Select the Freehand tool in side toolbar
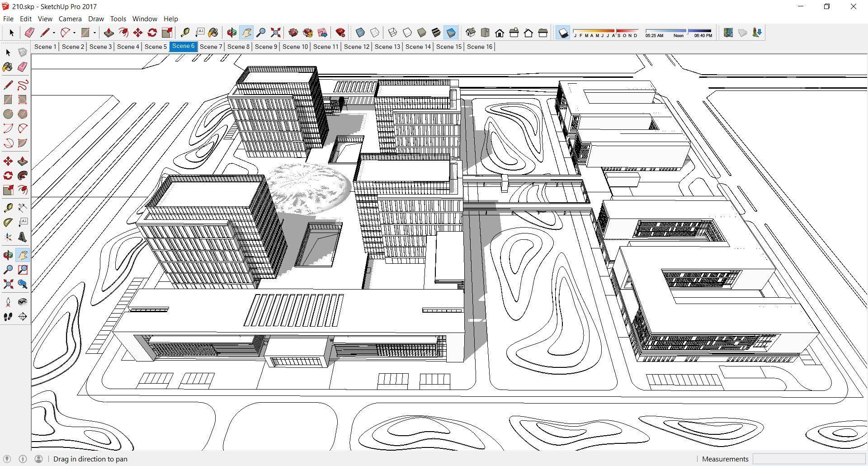The width and height of the screenshot is (868, 466). (23, 85)
